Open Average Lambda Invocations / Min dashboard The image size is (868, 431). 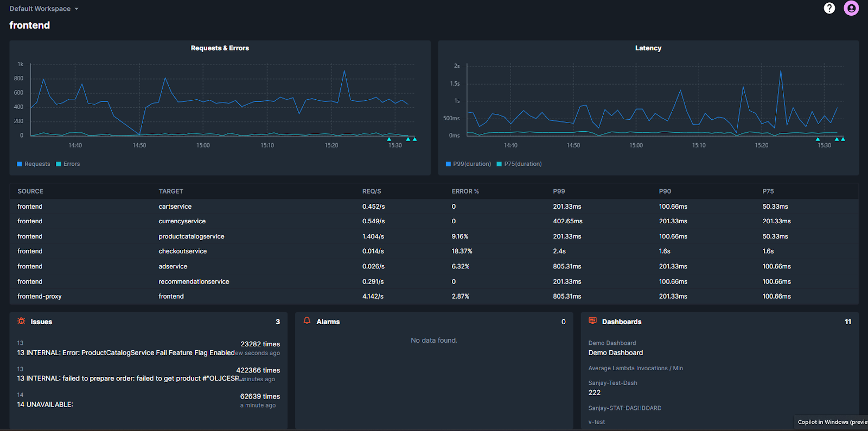[636, 368]
